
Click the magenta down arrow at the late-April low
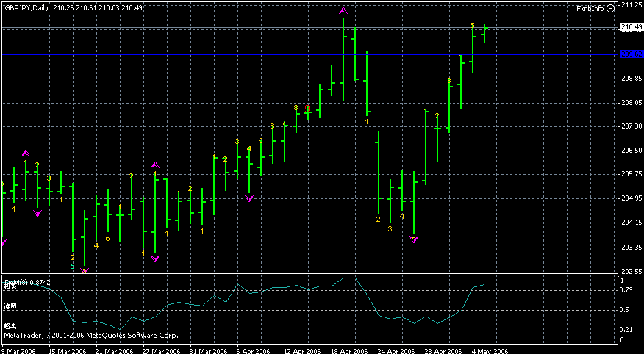(413, 240)
